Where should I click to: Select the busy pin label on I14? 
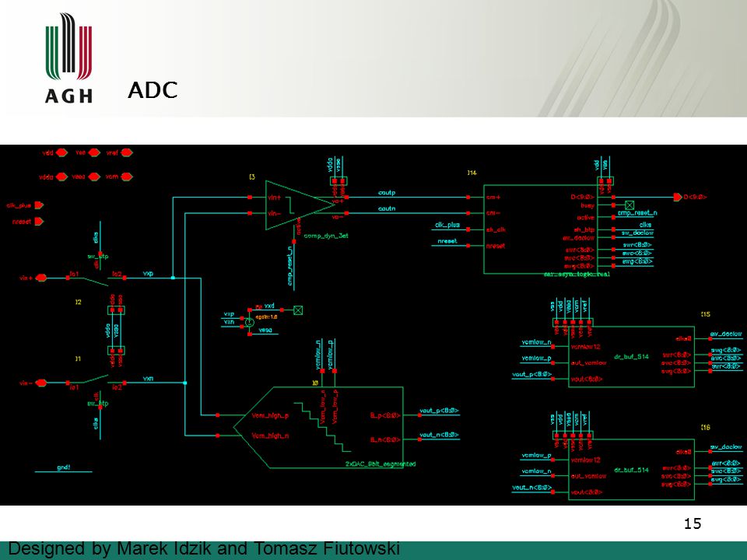(587, 205)
